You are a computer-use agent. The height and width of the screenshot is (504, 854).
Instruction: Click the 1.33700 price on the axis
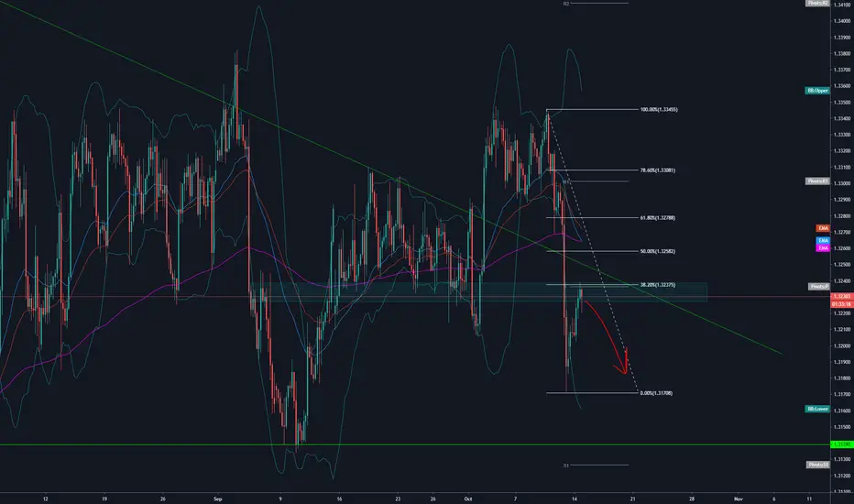[x=842, y=70]
